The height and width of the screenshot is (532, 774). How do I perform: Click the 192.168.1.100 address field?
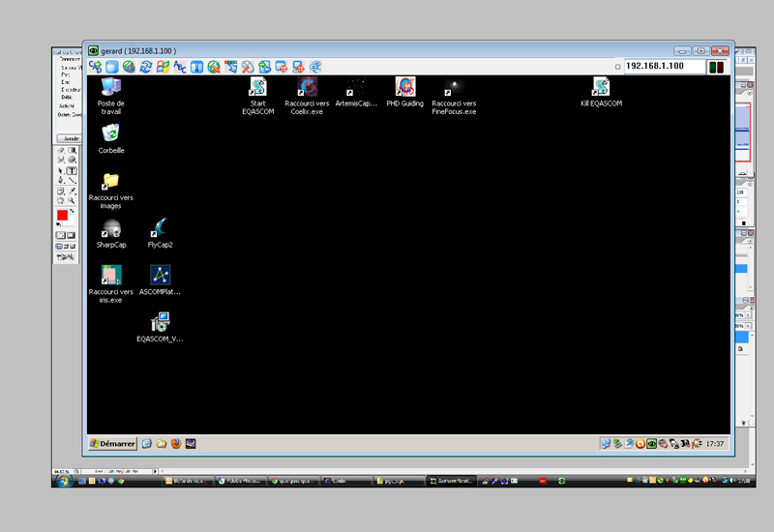(x=665, y=66)
